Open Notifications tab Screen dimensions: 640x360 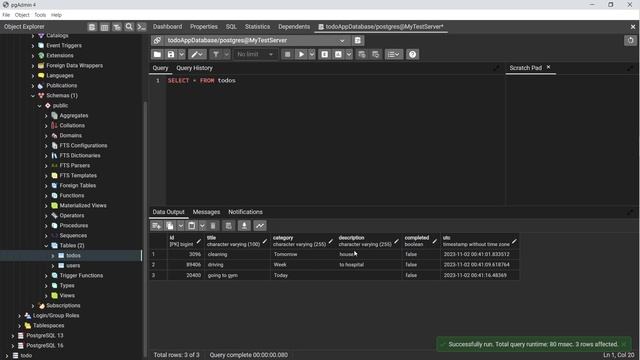point(245,212)
